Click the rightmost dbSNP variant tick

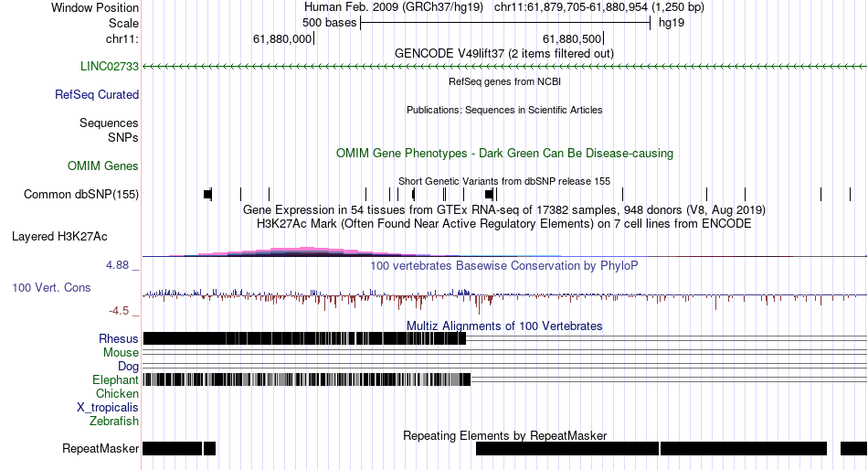(x=850, y=194)
